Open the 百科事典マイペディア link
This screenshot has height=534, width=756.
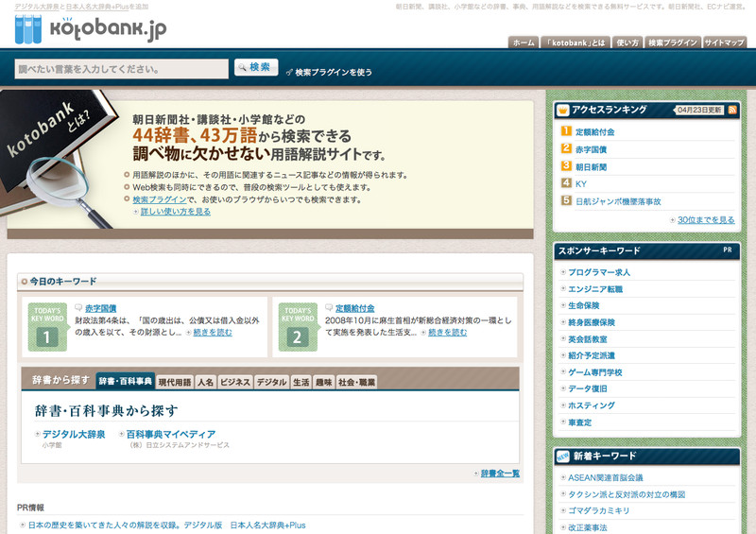[171, 434]
